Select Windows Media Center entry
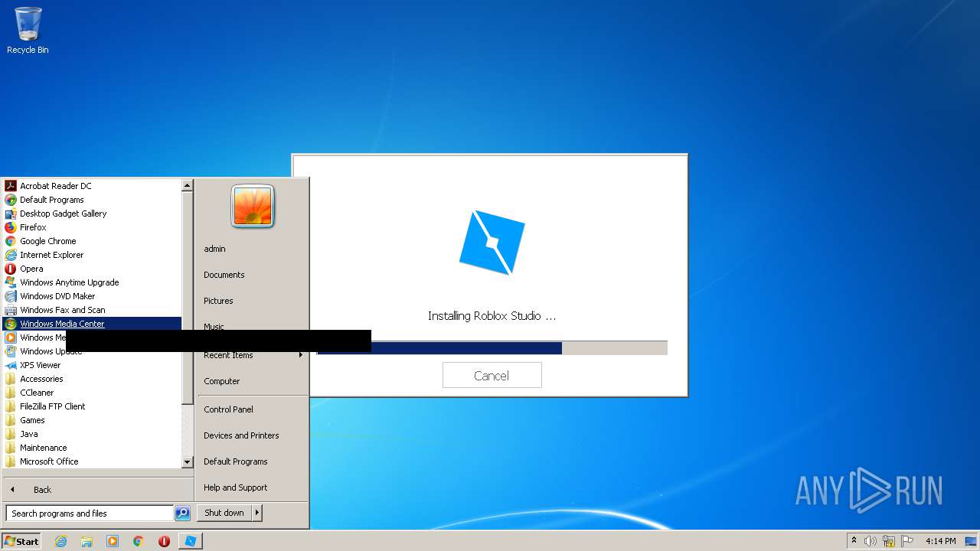Image resolution: width=980 pixels, height=551 pixels. coord(92,324)
